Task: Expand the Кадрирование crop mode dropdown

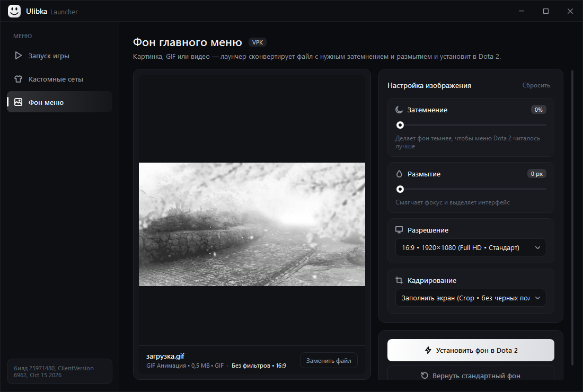Action: point(470,298)
